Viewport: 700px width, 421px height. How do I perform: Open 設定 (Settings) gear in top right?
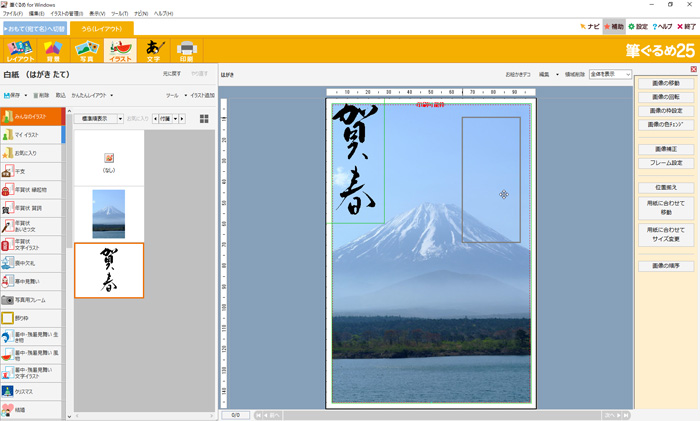pyautogui.click(x=638, y=27)
